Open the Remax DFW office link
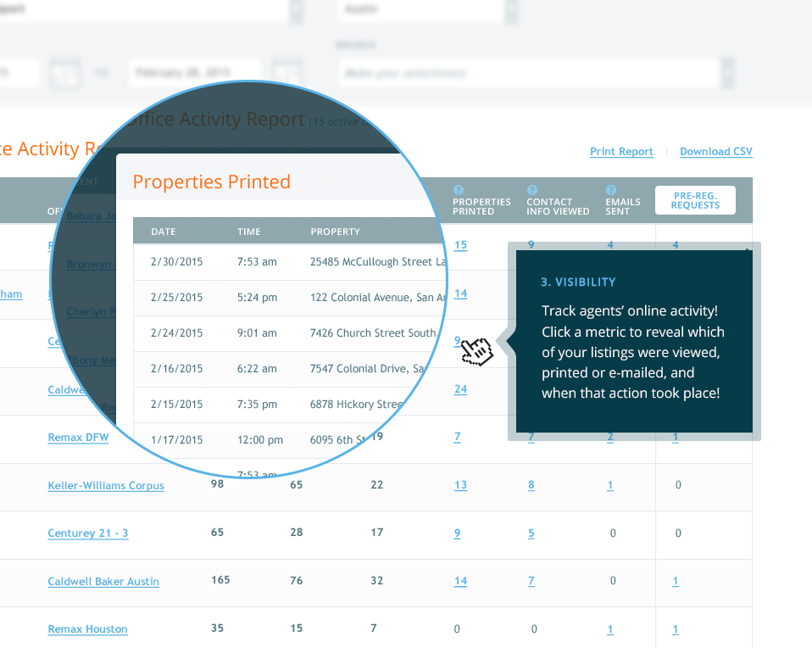Viewport: 812px width, 648px height. coord(78,438)
